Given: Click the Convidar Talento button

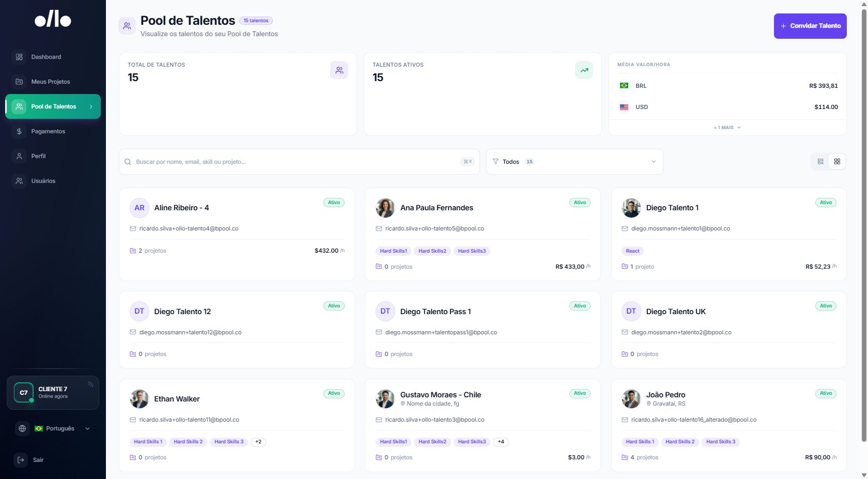Looking at the screenshot, I should [x=810, y=26].
